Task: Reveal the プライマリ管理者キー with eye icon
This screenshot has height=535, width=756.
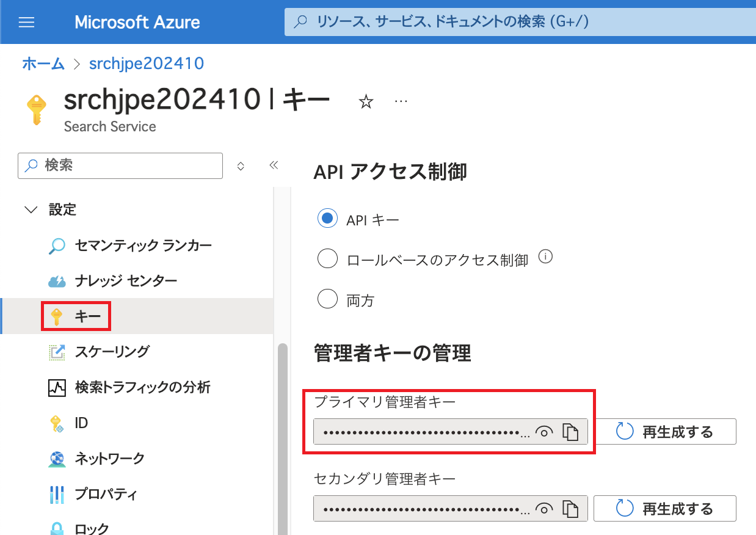Action: coord(543,432)
